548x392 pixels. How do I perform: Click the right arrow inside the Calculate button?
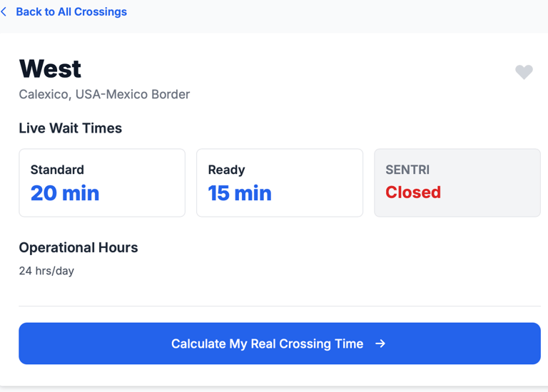[380, 344]
